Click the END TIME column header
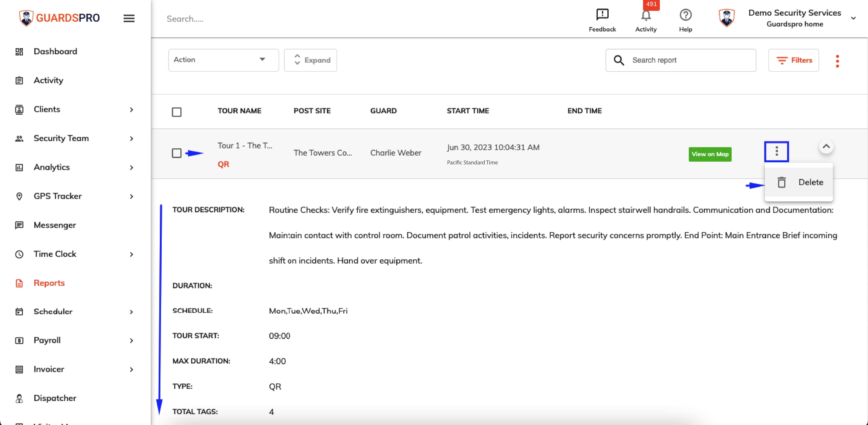The height and width of the screenshot is (425, 868). click(x=584, y=111)
